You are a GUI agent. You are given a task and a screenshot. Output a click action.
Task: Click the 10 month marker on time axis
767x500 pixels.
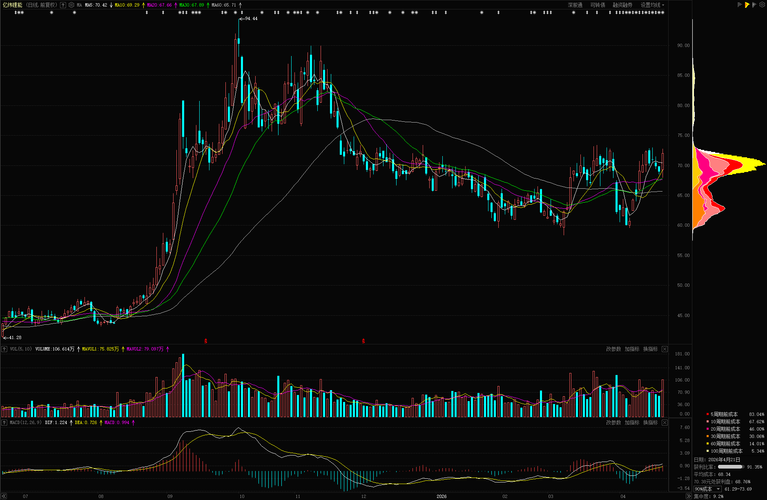pos(242,496)
